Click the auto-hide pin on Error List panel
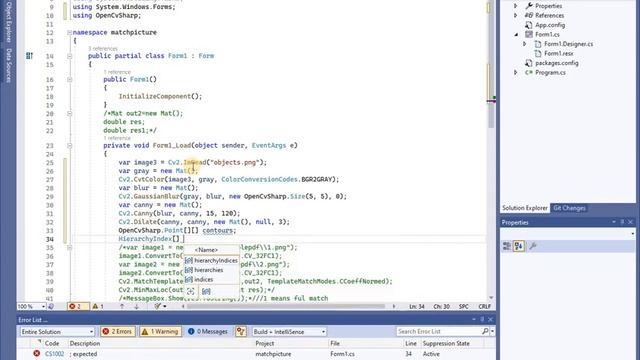This screenshot has height=360, width=640. [x=482, y=320]
